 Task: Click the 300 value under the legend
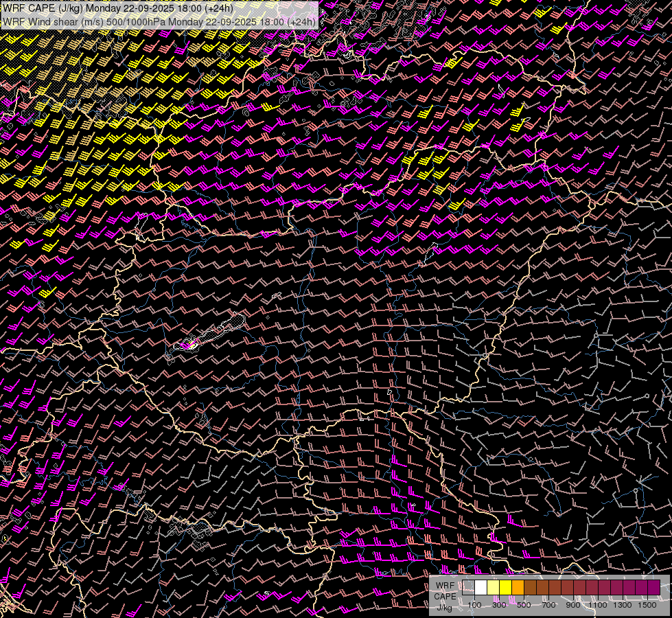click(x=499, y=605)
